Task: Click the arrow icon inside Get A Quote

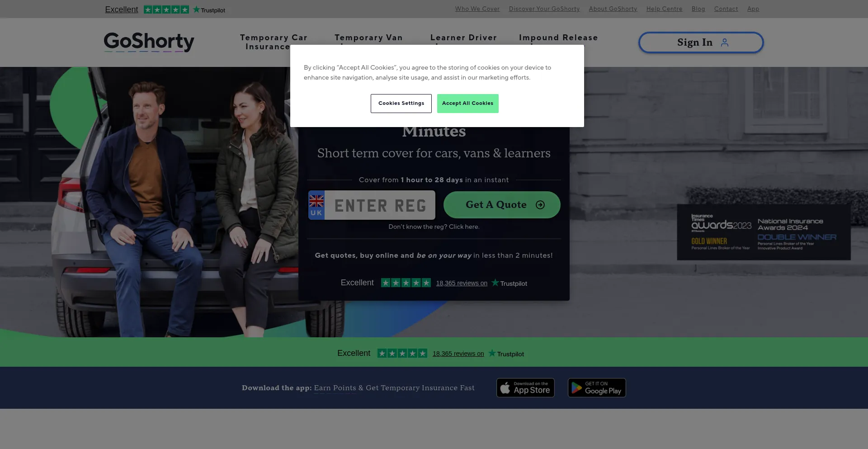Action: (541, 205)
